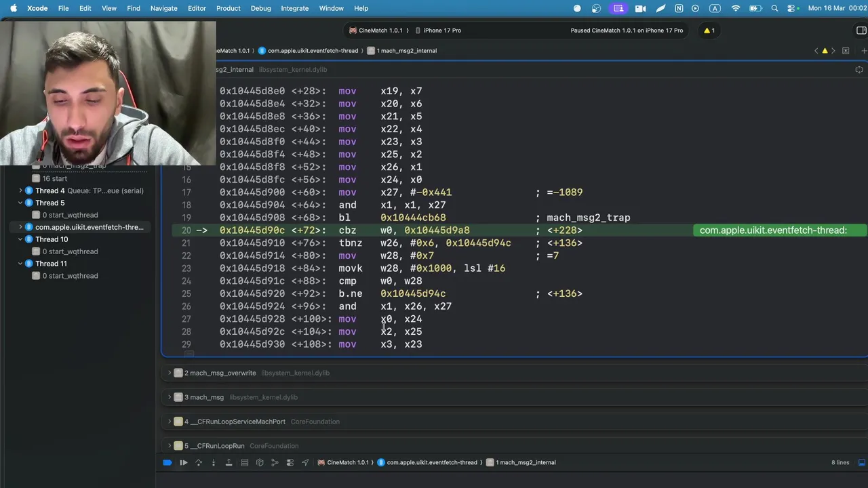Image resolution: width=868 pixels, height=488 pixels.
Task: Click line 20 gutter with program counter arrow
Action: [x=193, y=230]
